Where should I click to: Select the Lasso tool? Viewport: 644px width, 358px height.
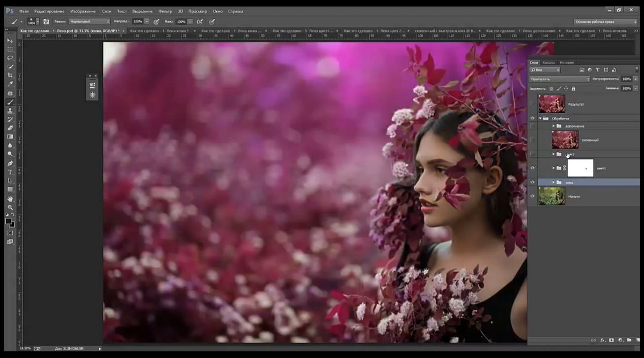tap(10, 58)
